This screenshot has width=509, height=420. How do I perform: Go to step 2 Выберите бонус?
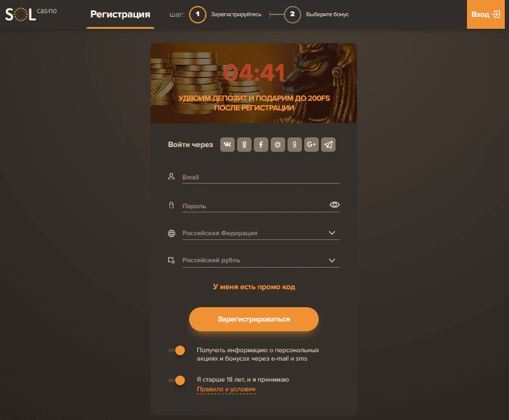tap(316, 14)
